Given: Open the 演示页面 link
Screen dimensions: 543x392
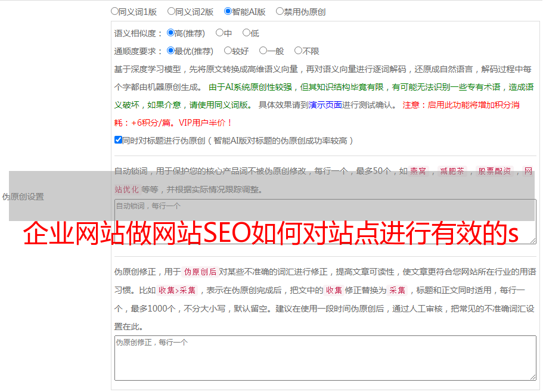Looking at the screenshot, I should [x=325, y=105].
